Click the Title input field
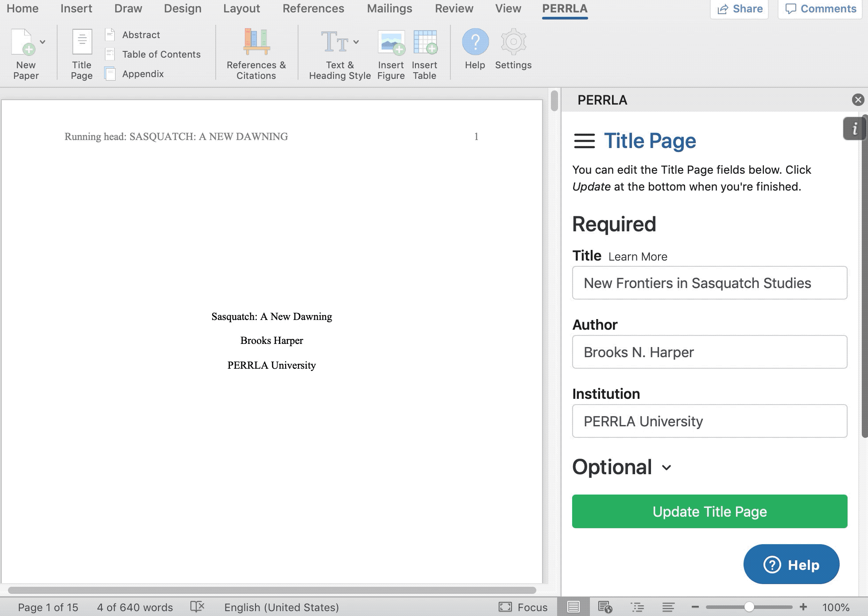The width and height of the screenshot is (868, 616). (x=709, y=282)
